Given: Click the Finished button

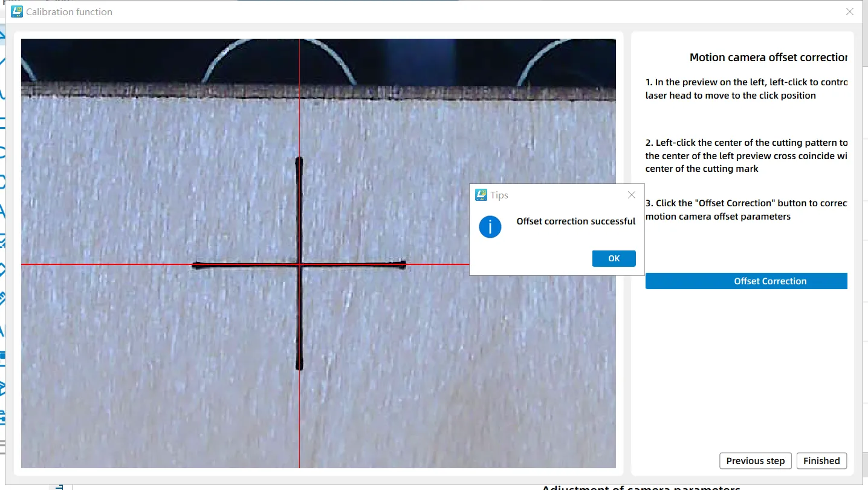Looking at the screenshot, I should tap(821, 460).
